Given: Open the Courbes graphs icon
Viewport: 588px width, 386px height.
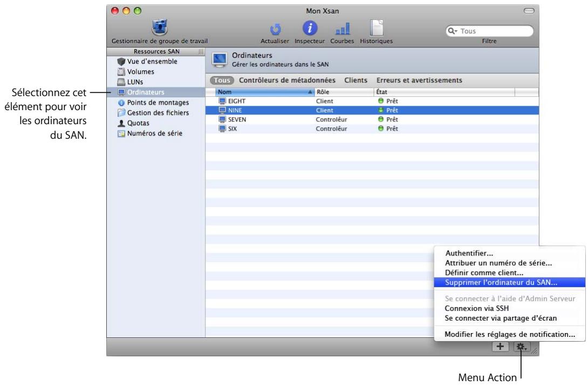Looking at the screenshot, I should coord(343,29).
